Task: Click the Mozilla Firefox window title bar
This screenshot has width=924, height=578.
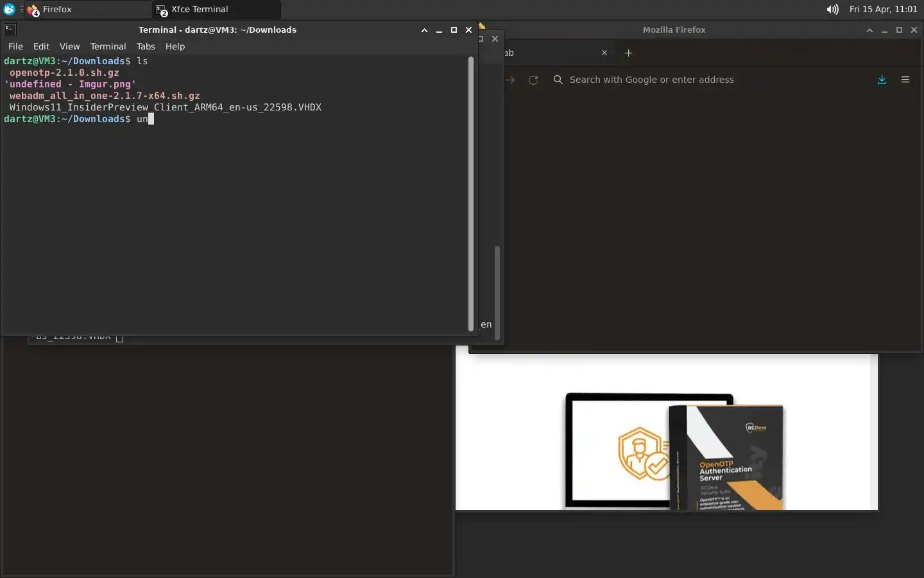Action: 674,30
